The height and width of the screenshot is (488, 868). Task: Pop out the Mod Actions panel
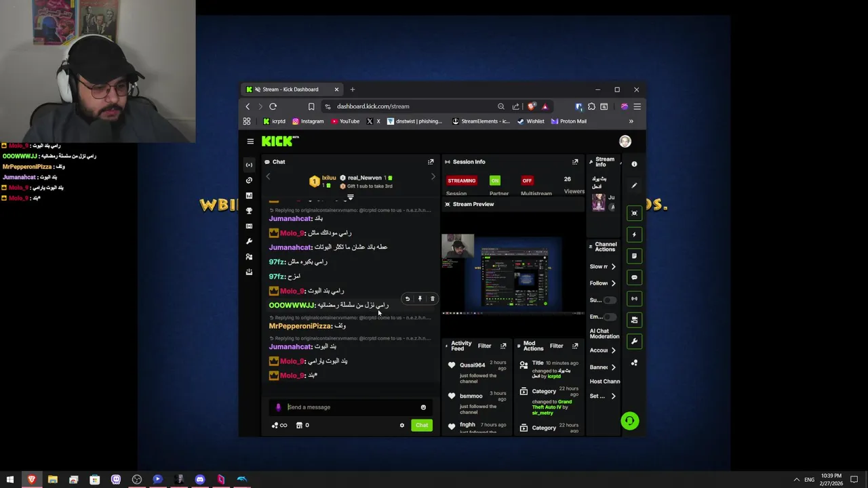point(575,346)
